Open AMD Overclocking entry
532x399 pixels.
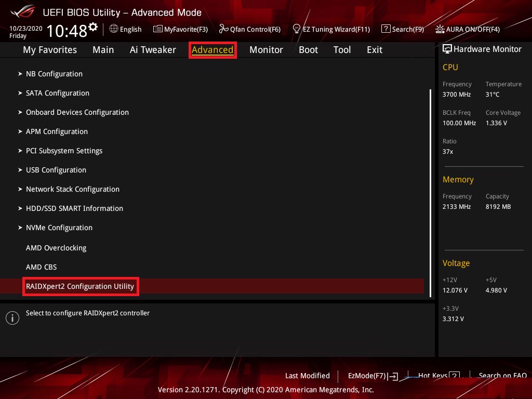pyautogui.click(x=56, y=248)
